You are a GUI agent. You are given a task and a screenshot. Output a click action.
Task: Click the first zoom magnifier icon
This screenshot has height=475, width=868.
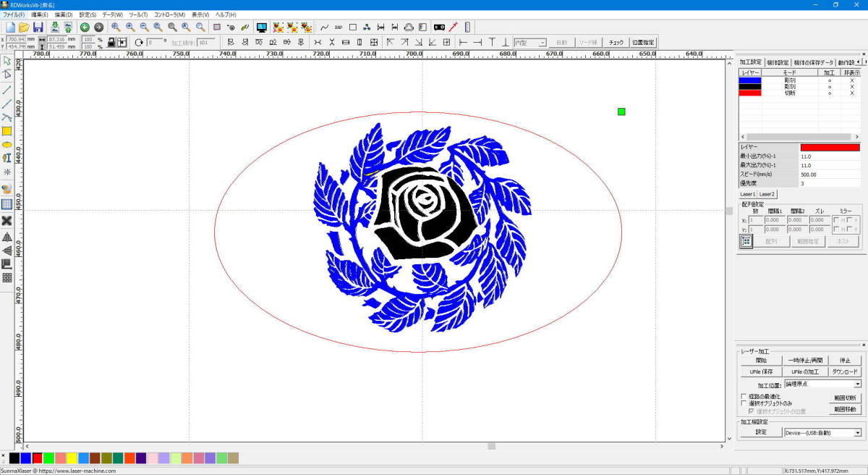tap(116, 27)
